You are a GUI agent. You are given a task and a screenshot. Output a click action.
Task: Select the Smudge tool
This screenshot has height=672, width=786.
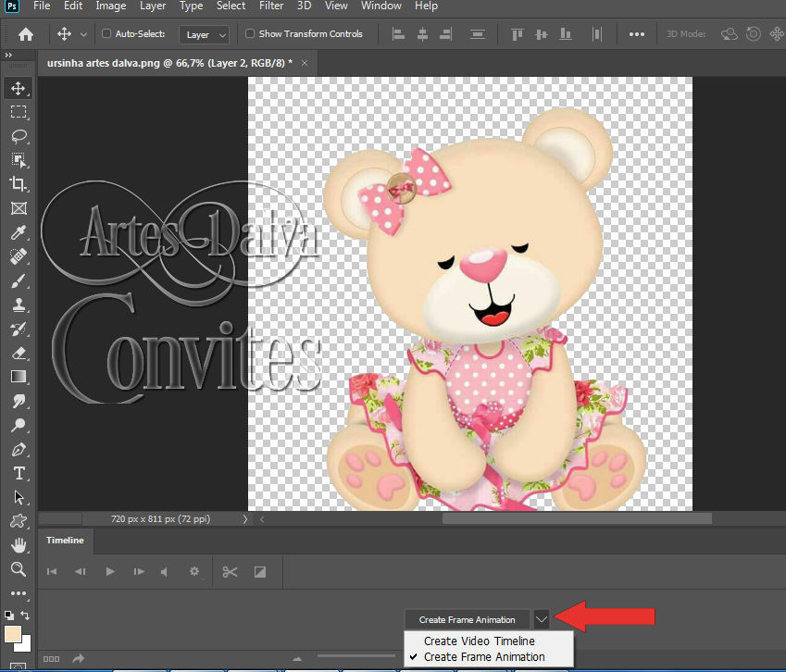[19, 401]
